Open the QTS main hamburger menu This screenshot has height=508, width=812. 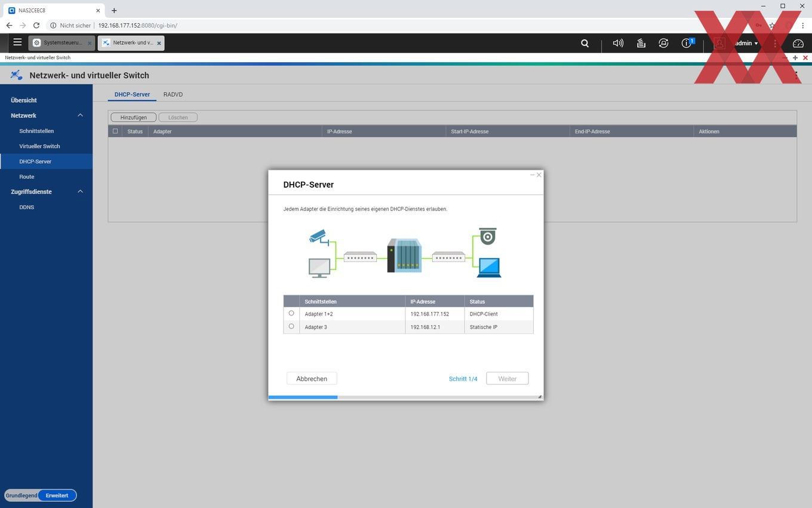coord(17,42)
